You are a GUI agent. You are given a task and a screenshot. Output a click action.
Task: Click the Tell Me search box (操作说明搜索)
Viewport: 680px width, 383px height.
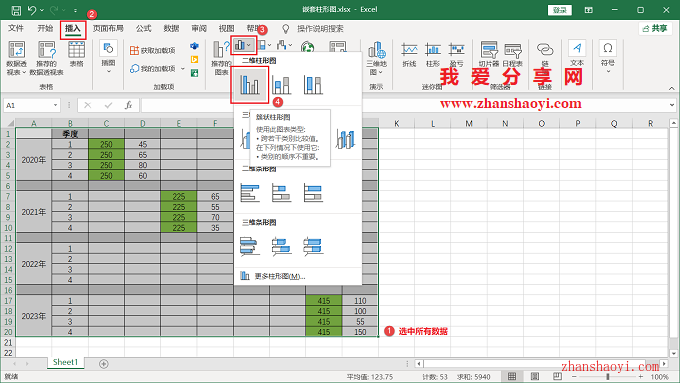[x=320, y=29]
